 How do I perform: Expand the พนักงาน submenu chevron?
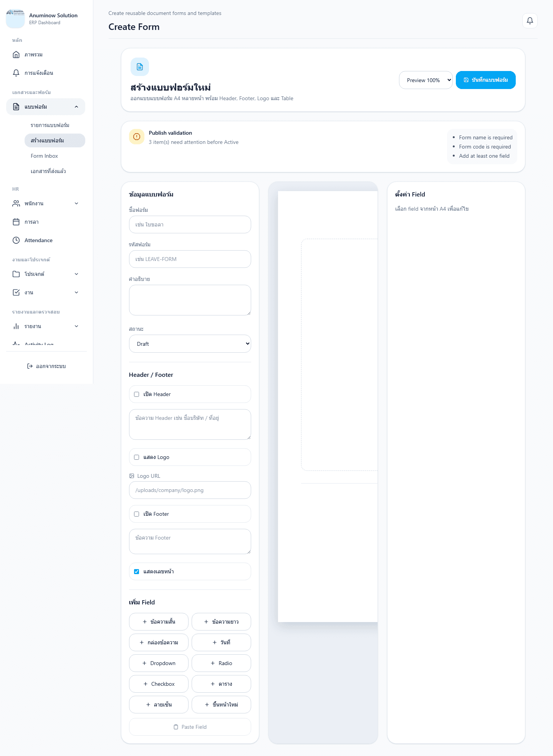[x=76, y=203]
